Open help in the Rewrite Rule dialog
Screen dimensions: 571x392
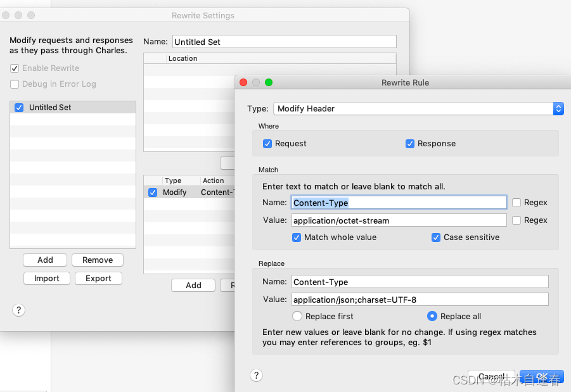coord(257,376)
